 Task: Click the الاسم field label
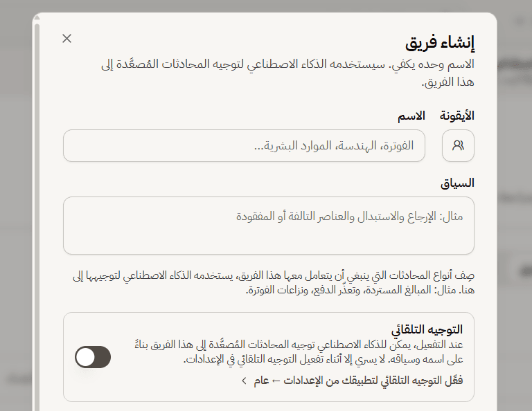(411, 116)
